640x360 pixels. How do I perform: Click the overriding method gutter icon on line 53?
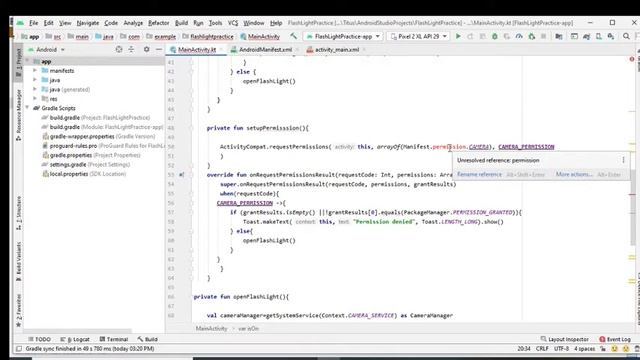click(x=181, y=175)
